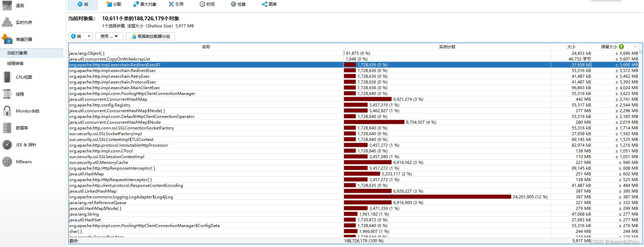Select the org.apache.http.impl.execchain.MainClientExec row
This screenshot has width=644, height=247.
(354, 88)
